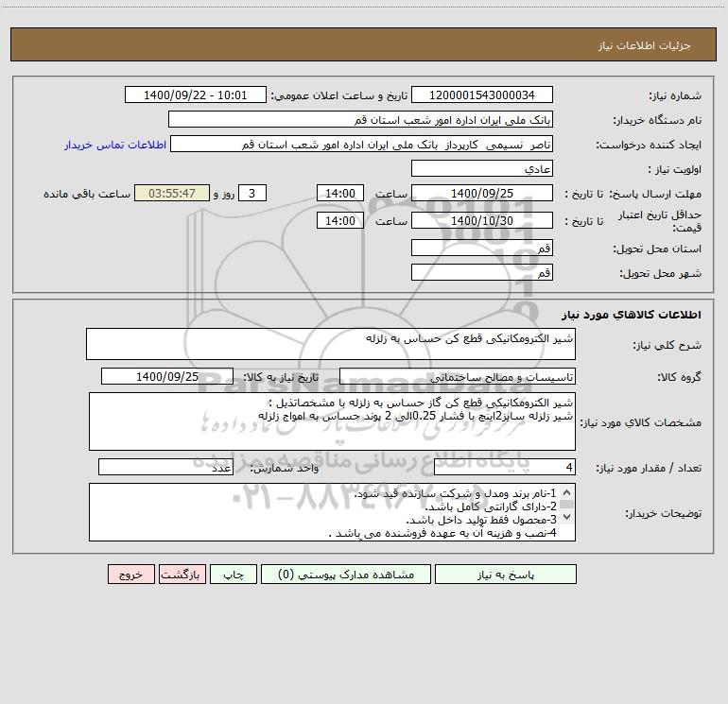The height and width of the screenshot is (704, 728).
Task: Click label تعداد / مقدار مورد نیاز
Action: (x=649, y=468)
